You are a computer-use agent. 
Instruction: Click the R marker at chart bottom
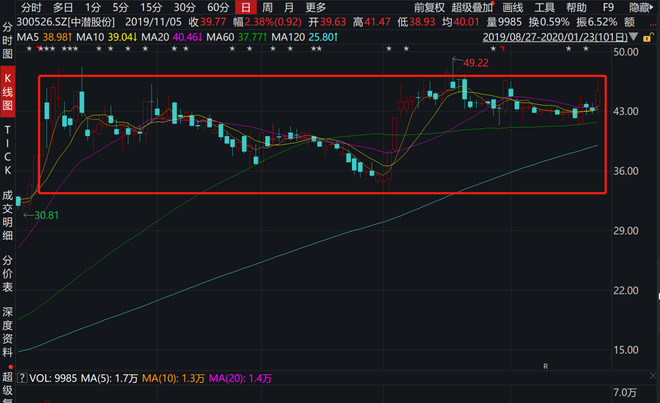tap(546, 366)
